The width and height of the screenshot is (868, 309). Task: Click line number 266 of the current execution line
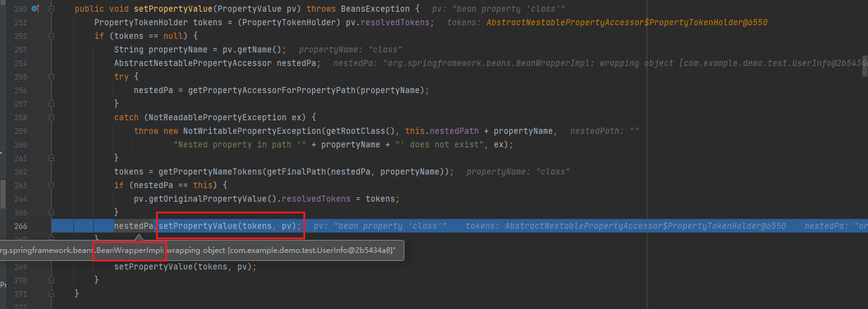pos(20,226)
